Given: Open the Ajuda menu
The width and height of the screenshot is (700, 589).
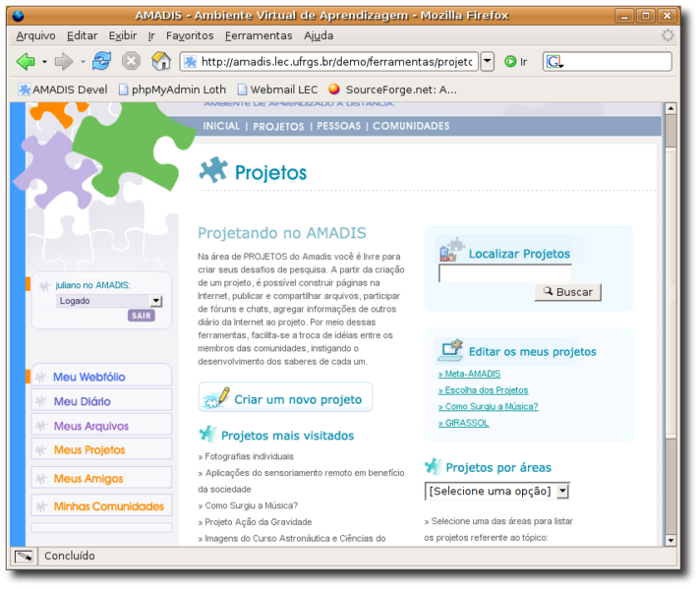Looking at the screenshot, I should pos(319,35).
